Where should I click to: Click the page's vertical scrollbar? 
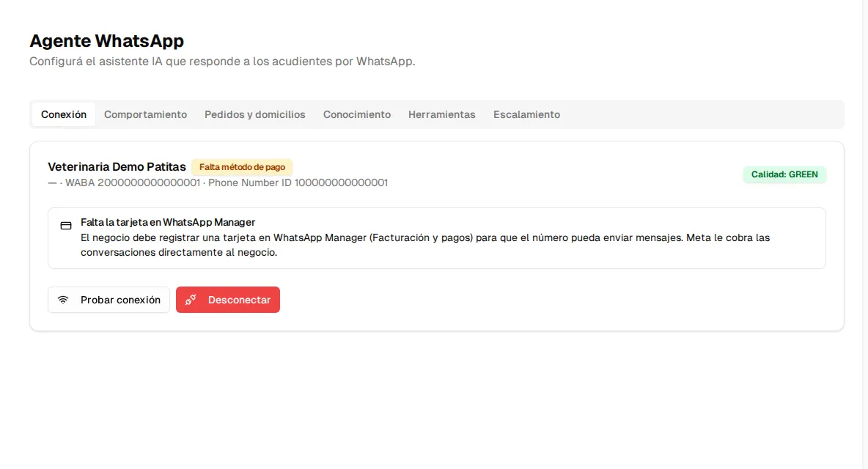[865, 234]
